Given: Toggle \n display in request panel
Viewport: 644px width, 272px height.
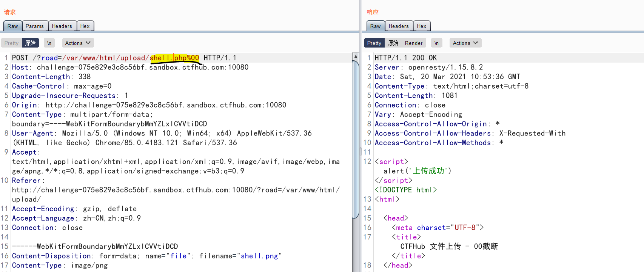Looking at the screenshot, I should click(49, 43).
